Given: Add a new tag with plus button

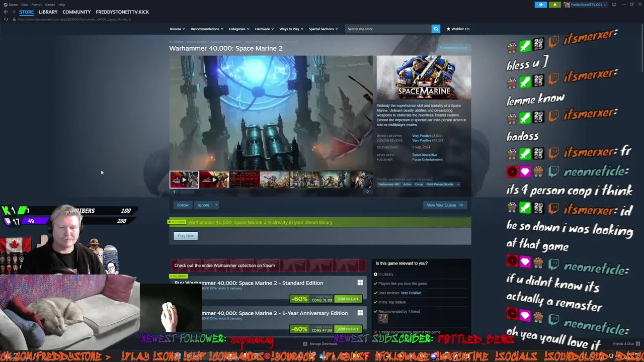Looking at the screenshot, I should point(458,184).
